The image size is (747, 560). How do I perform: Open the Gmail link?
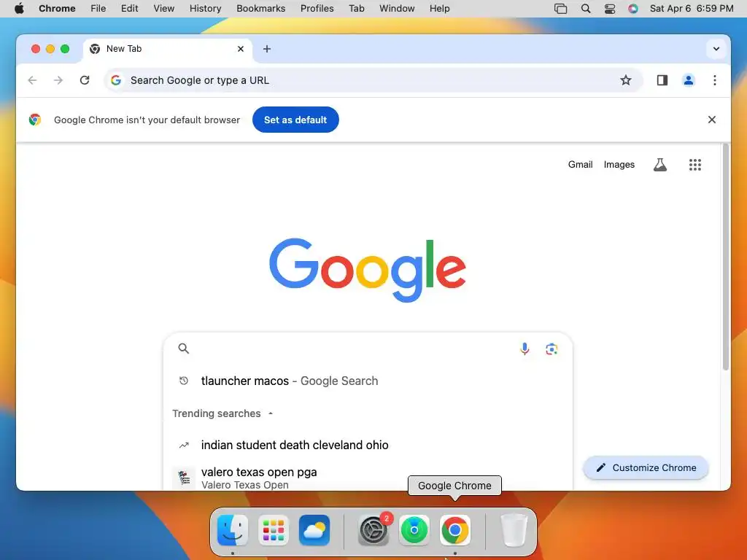tap(580, 164)
